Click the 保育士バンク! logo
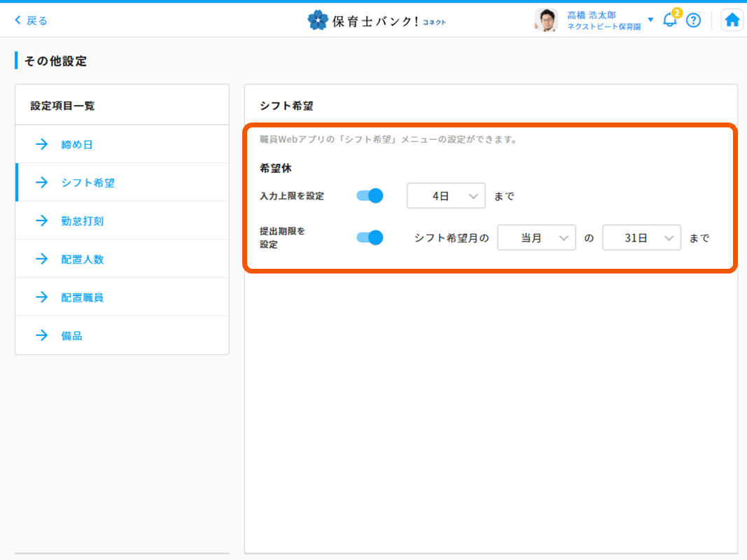Screen dimensions: 747x560 point(377,20)
